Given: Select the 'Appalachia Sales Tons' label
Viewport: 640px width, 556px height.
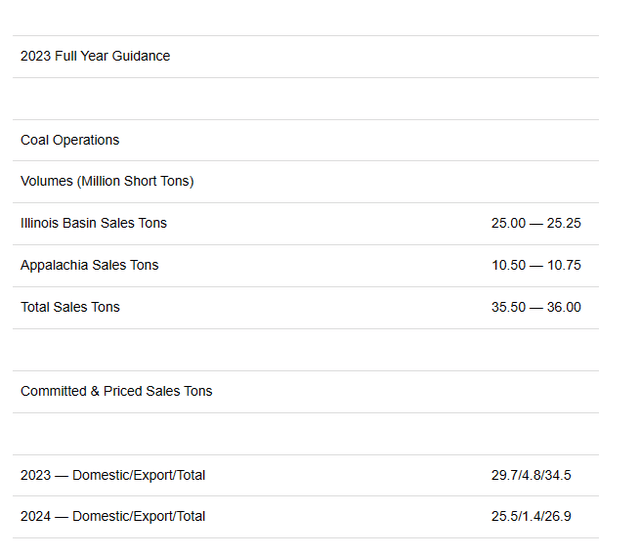Looking at the screenshot, I should click(90, 265).
